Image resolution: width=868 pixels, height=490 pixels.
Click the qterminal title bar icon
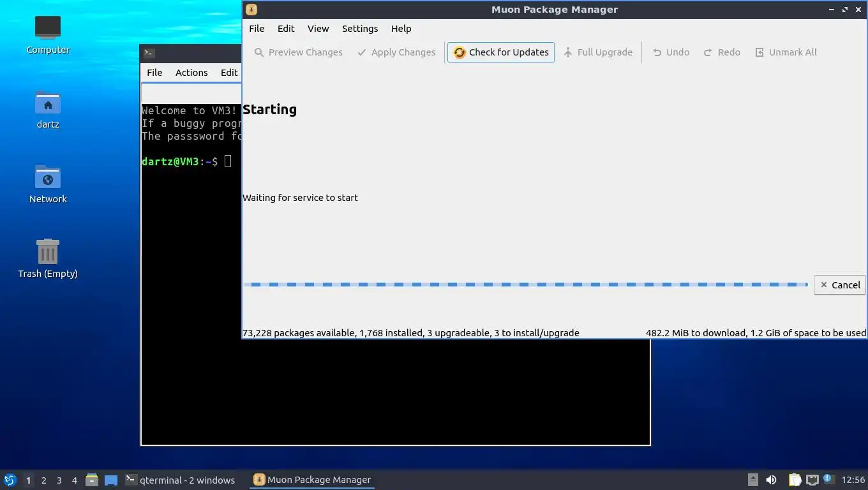(x=149, y=53)
